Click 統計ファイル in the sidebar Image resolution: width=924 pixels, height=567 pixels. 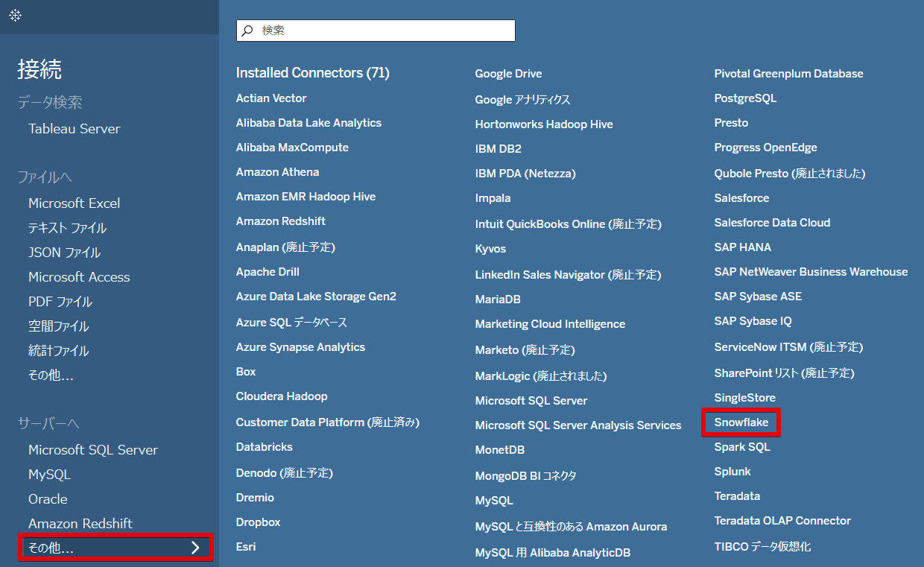tap(58, 351)
